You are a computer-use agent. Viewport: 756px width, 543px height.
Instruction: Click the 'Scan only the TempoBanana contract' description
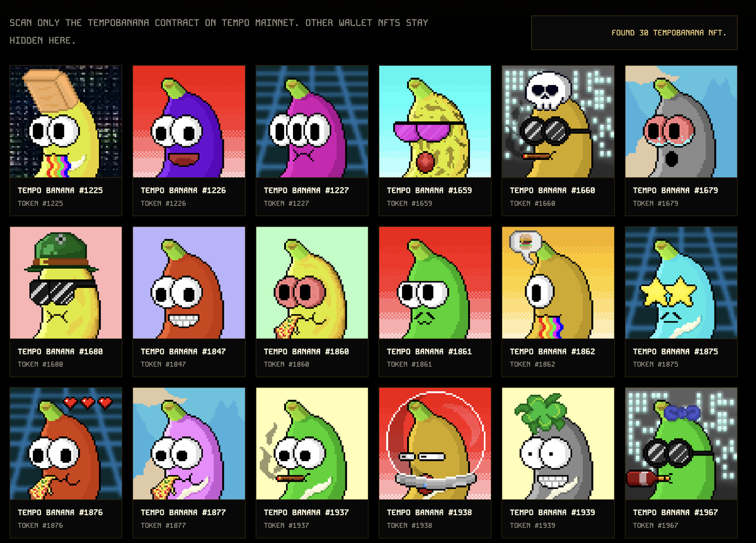pos(219,31)
